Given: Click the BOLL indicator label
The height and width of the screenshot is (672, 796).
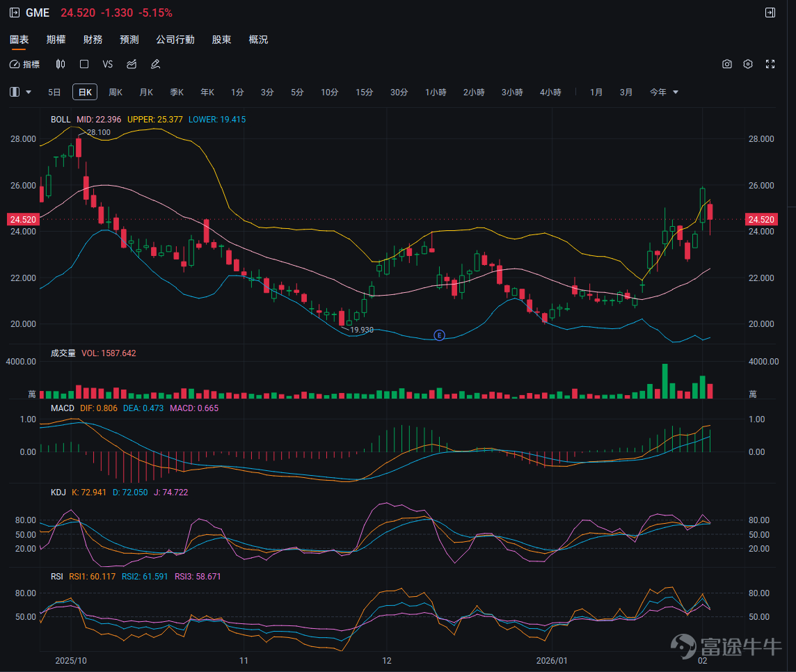Looking at the screenshot, I should pos(61,119).
